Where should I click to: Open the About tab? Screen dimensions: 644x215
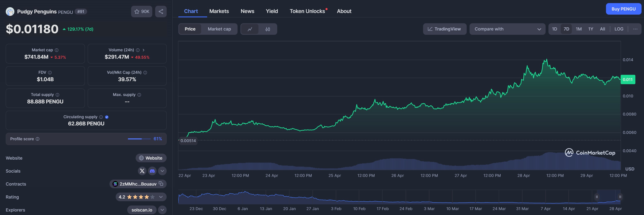344,11
